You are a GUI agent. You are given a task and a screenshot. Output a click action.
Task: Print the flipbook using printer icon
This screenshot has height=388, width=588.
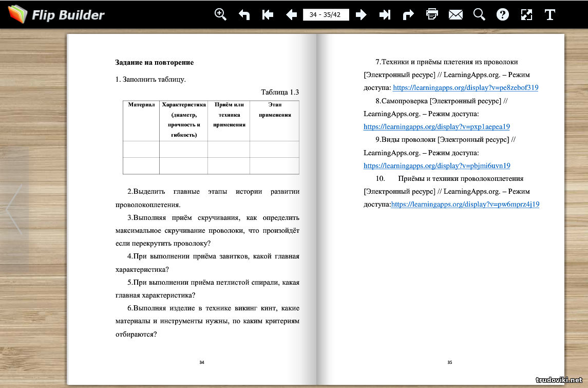(432, 14)
